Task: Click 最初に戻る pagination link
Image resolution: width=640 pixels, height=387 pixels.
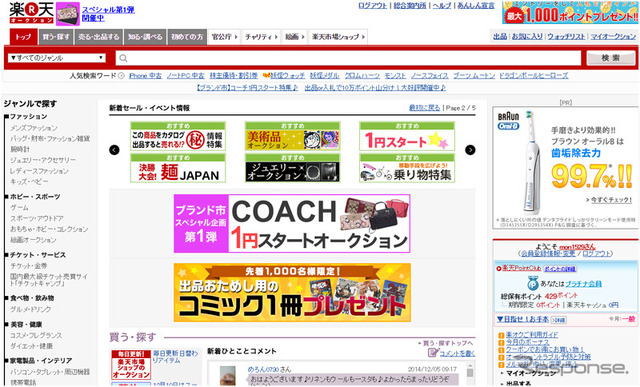Action: click(424, 108)
